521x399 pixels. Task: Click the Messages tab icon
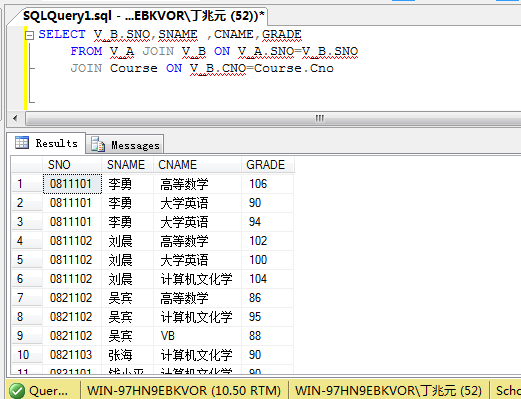(x=98, y=144)
